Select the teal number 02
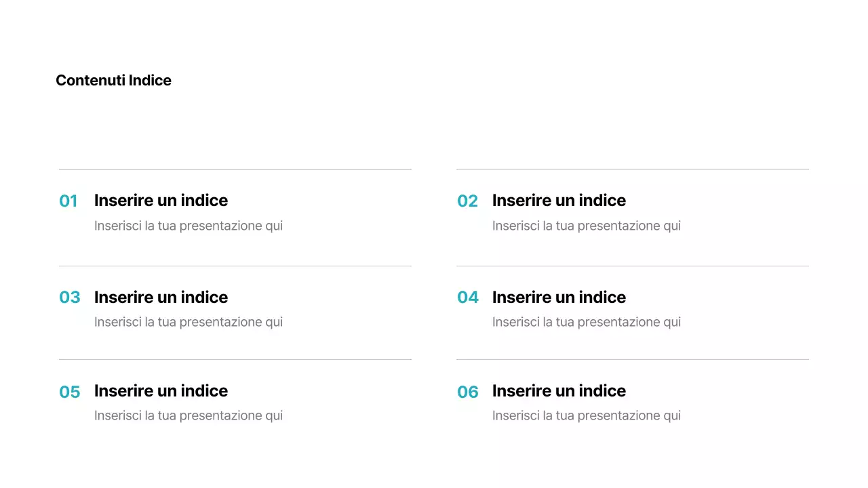The height and width of the screenshot is (488, 868). (467, 201)
